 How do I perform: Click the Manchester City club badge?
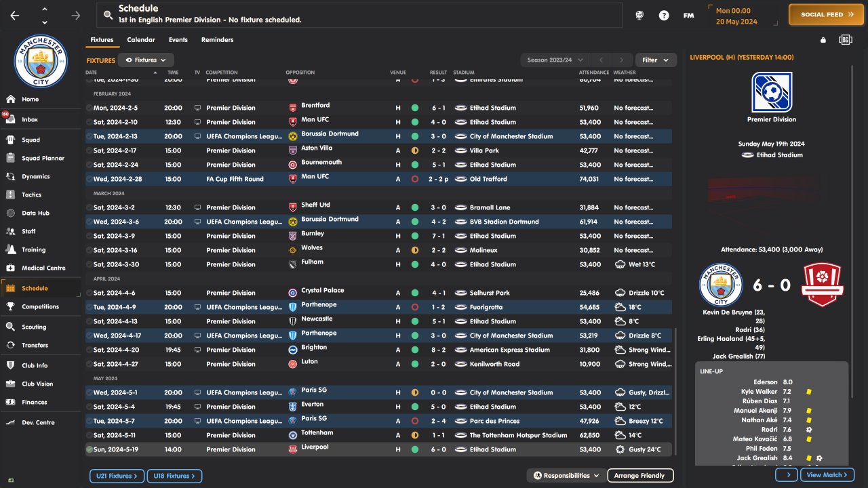pyautogui.click(x=41, y=62)
